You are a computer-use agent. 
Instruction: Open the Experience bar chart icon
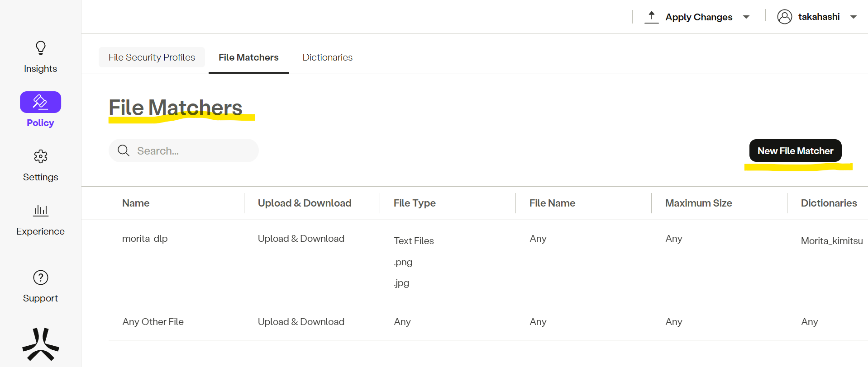pos(41,210)
